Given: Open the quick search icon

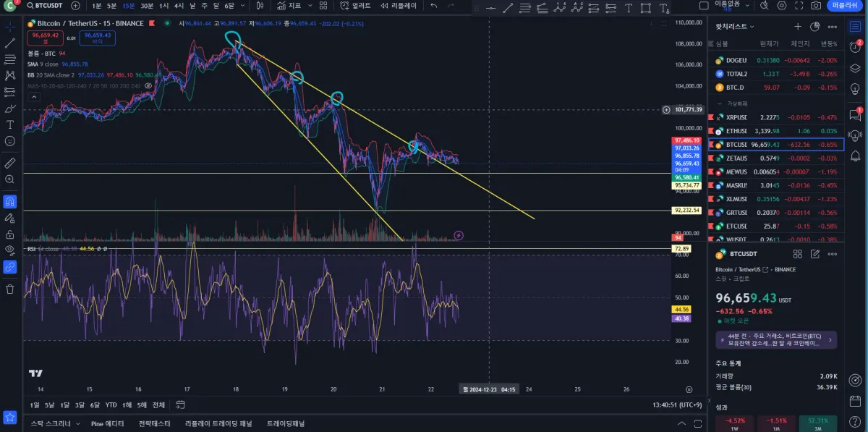Looking at the screenshot, I should click(764, 5).
